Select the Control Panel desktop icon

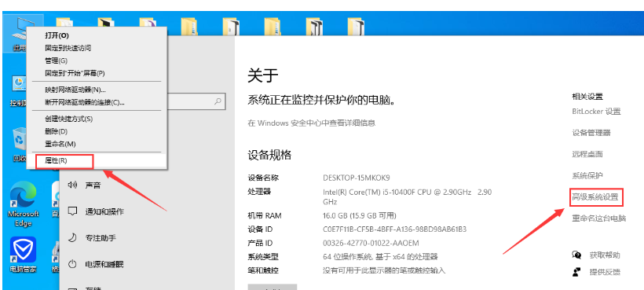[x=19, y=91]
